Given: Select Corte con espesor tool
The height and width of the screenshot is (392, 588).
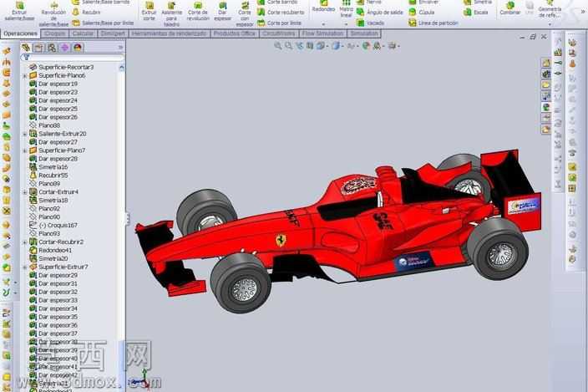Looking at the screenshot, I should [245, 14].
